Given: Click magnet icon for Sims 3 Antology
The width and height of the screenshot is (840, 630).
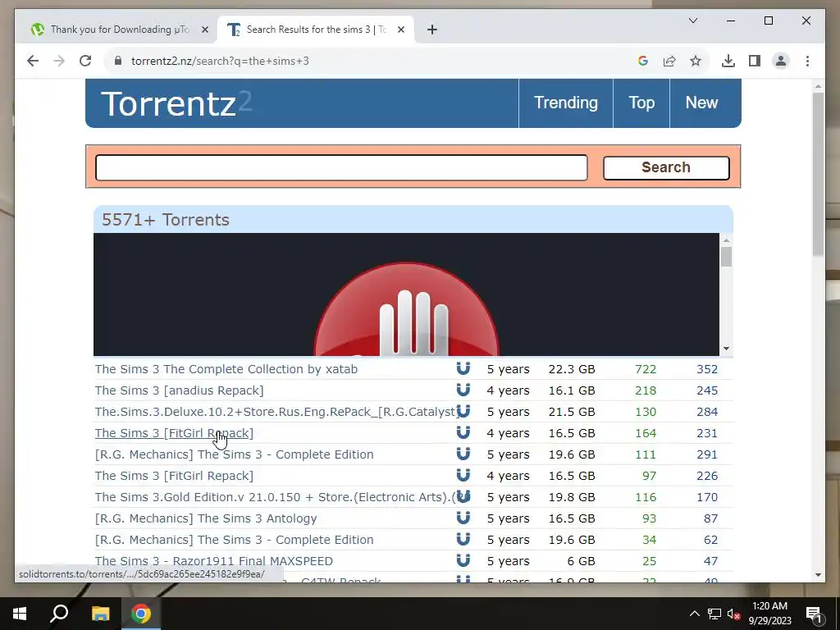Looking at the screenshot, I should 463,518.
